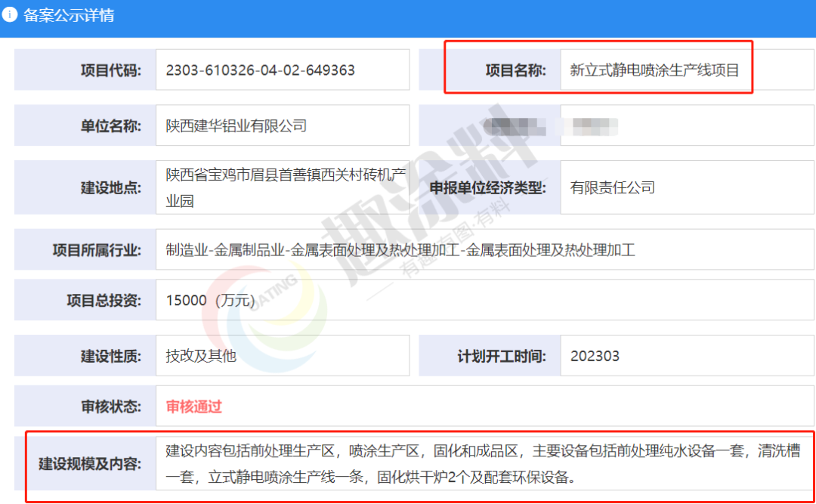Click the 计划开工时间 label
This screenshot has height=504, width=816.
(501, 355)
